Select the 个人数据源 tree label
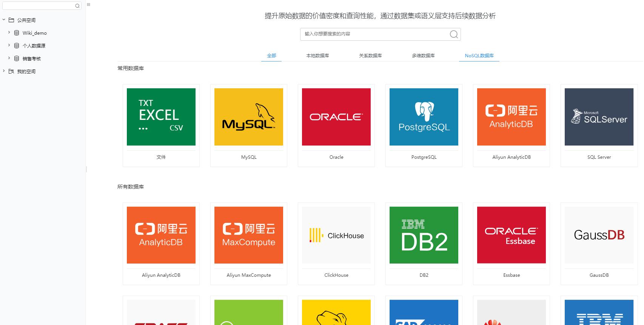Image resolution: width=644 pixels, height=325 pixels. 34,46
